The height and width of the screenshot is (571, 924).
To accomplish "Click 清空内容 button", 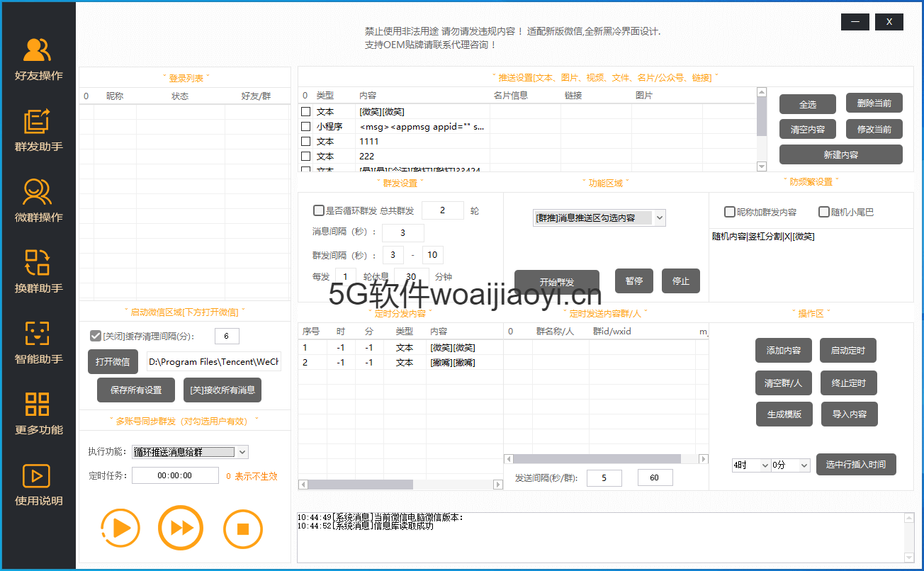I will click(808, 130).
